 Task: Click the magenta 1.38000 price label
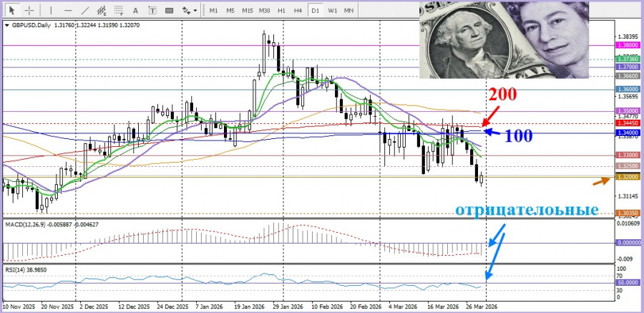pos(628,45)
